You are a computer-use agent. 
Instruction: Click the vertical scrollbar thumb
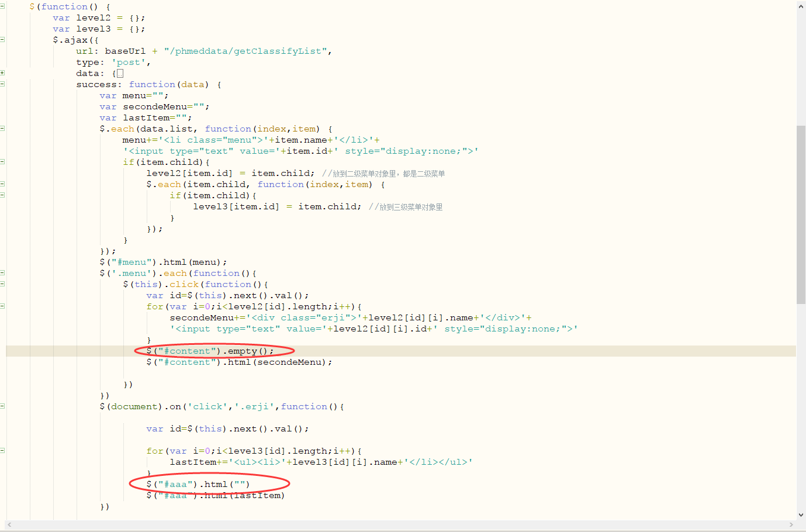pos(801,215)
